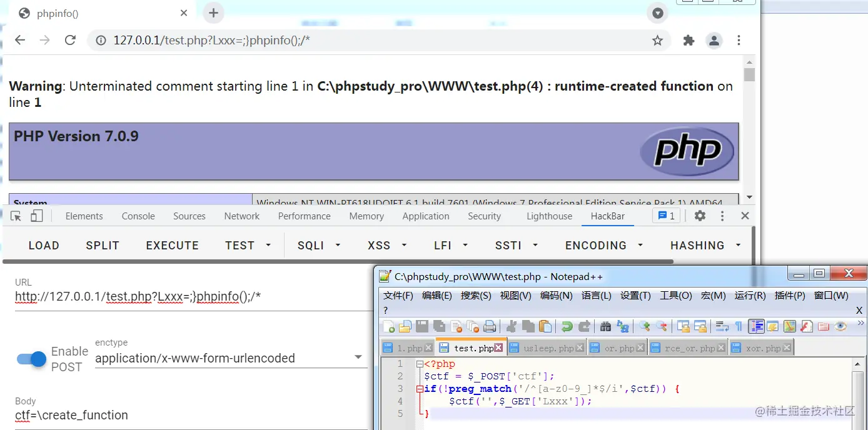This screenshot has width=868, height=430.
Task: Click the Notepad++ Paste icon
Action: tap(545, 326)
